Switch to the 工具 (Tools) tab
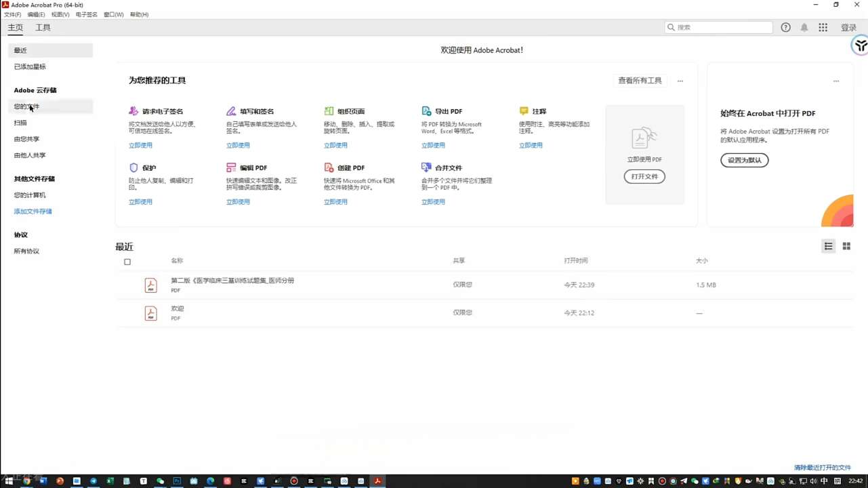 (x=43, y=28)
